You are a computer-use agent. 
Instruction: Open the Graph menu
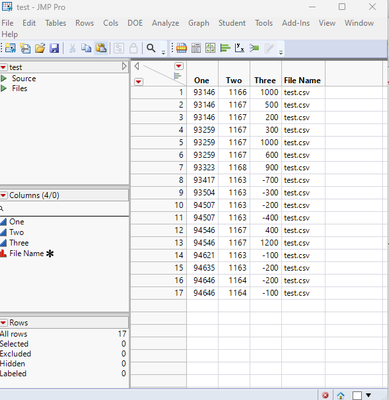199,23
